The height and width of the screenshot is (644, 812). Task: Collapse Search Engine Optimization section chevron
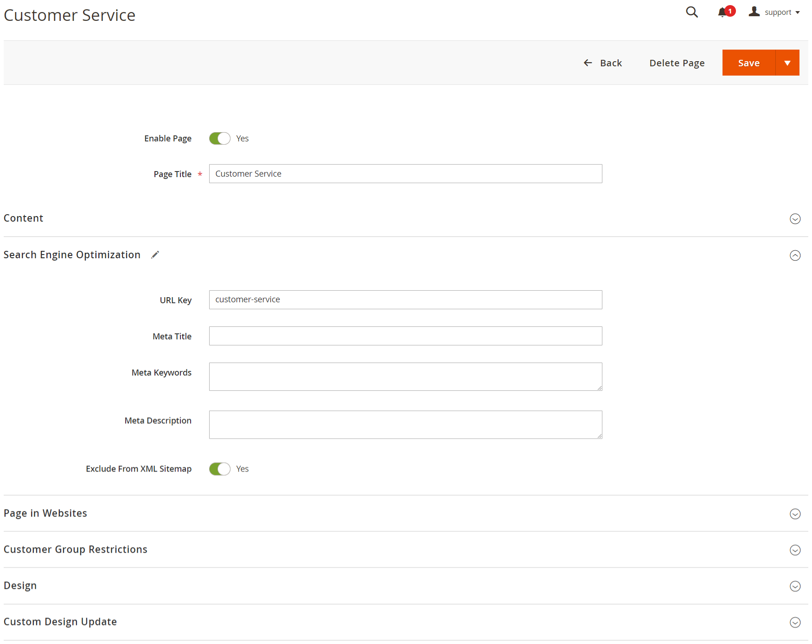[795, 255]
